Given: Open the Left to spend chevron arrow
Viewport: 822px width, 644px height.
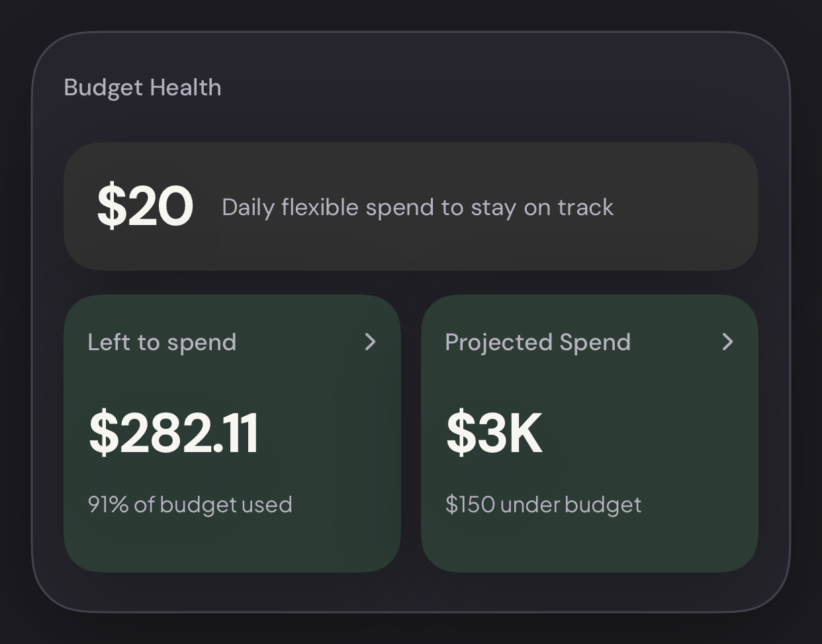Looking at the screenshot, I should click(370, 342).
